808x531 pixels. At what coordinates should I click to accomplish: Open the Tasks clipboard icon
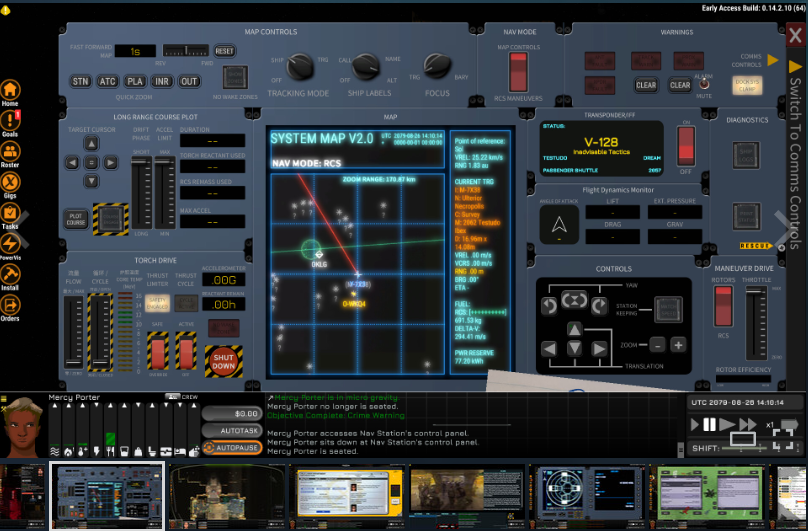pos(10,213)
